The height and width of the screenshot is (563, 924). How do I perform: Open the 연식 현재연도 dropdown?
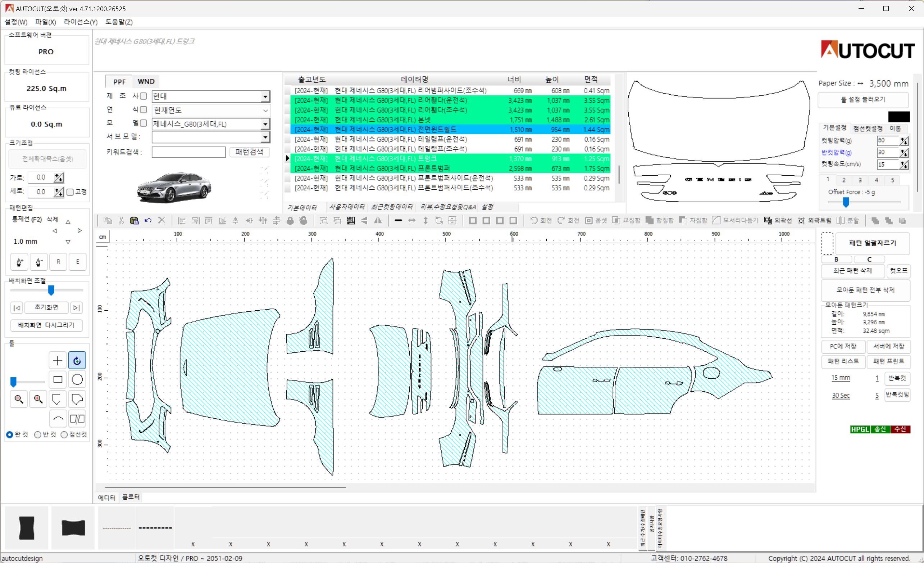coord(265,111)
